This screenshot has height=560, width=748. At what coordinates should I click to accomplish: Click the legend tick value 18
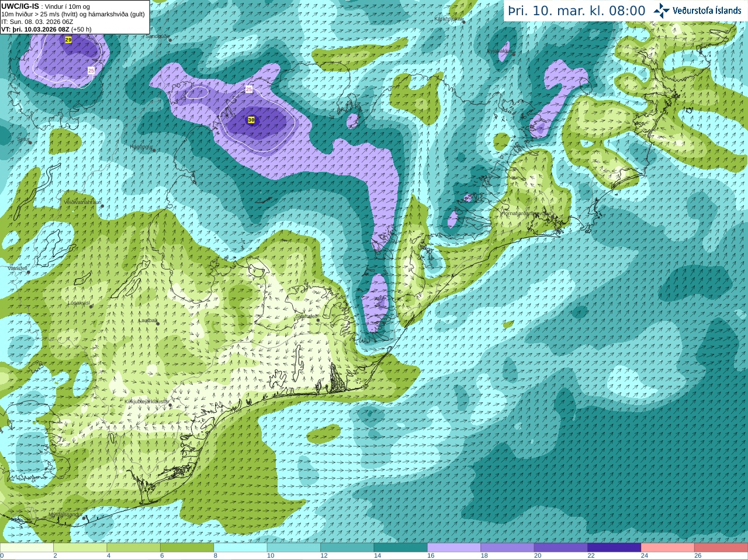pyautogui.click(x=484, y=556)
